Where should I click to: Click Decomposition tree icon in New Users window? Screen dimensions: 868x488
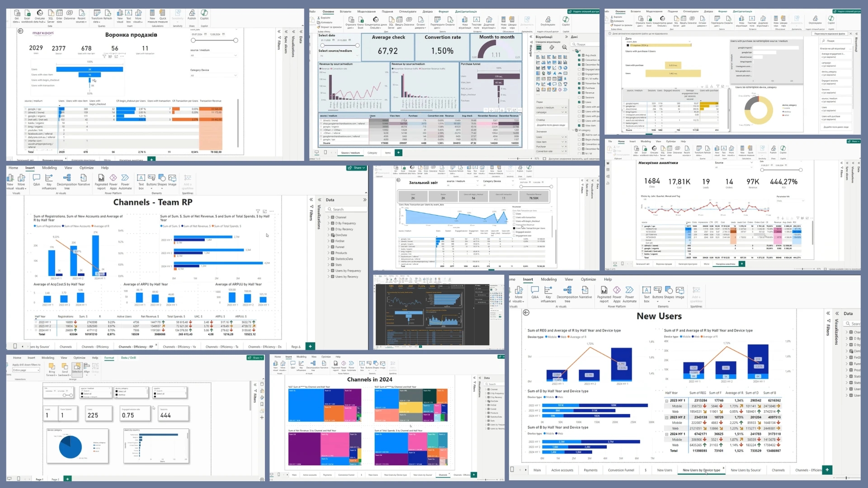pos(567,290)
